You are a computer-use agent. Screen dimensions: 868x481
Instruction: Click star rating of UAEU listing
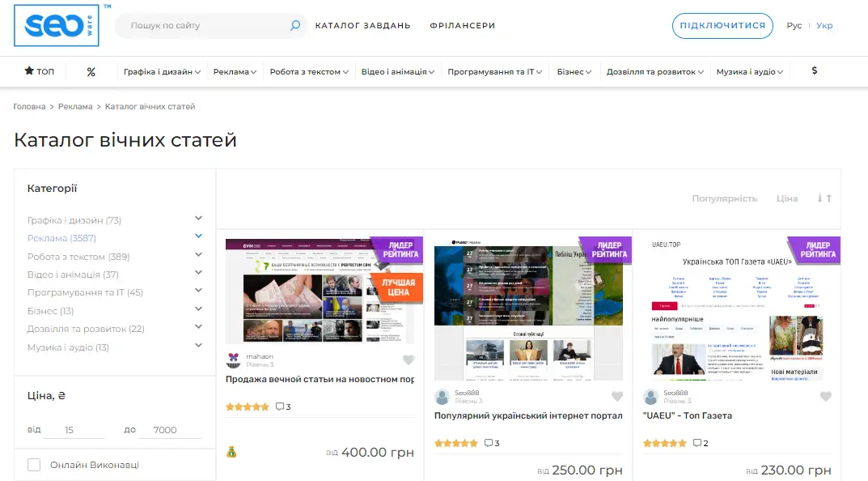pyautogui.click(x=665, y=443)
